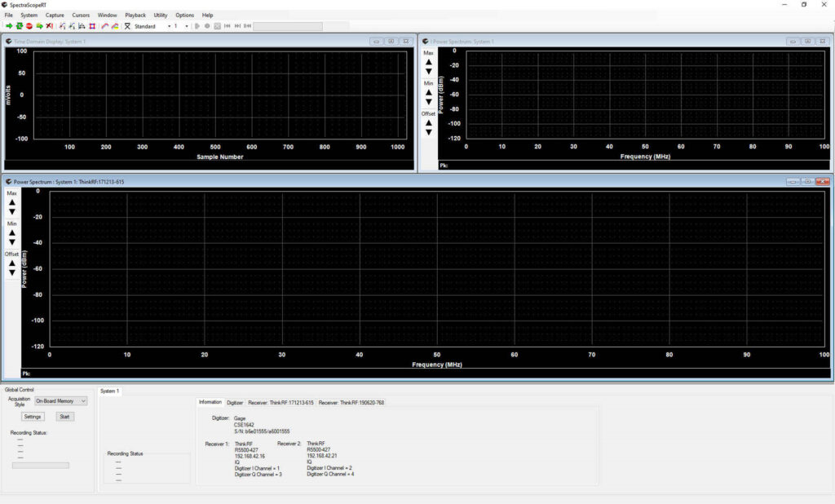This screenshot has width=835, height=504.
Task: Click the green-yellow arrow toolbar icon
Action: tap(39, 26)
